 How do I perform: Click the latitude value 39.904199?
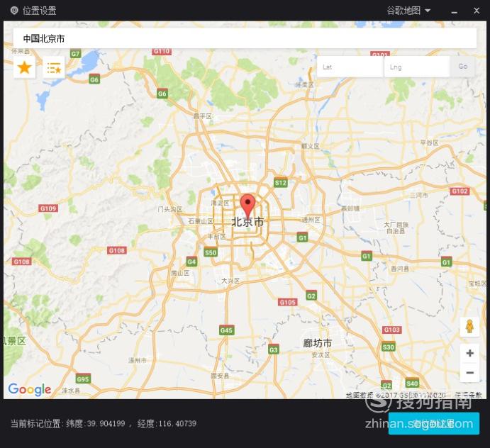pyautogui.click(x=106, y=424)
